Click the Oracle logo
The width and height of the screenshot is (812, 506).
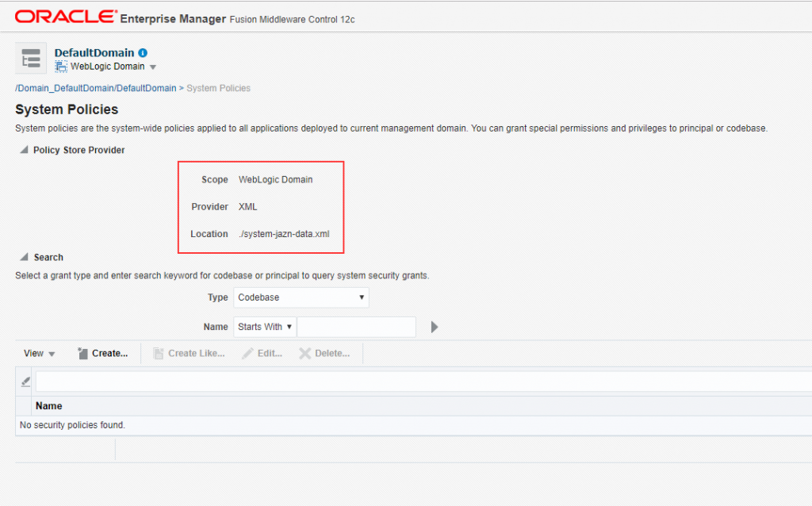(65, 17)
